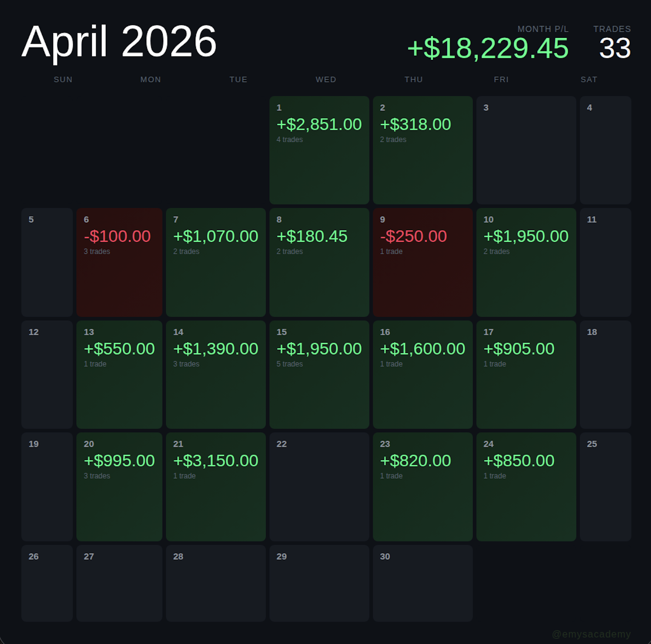Open April 7 showing +$1,070.00
651x644 pixels.
click(216, 262)
